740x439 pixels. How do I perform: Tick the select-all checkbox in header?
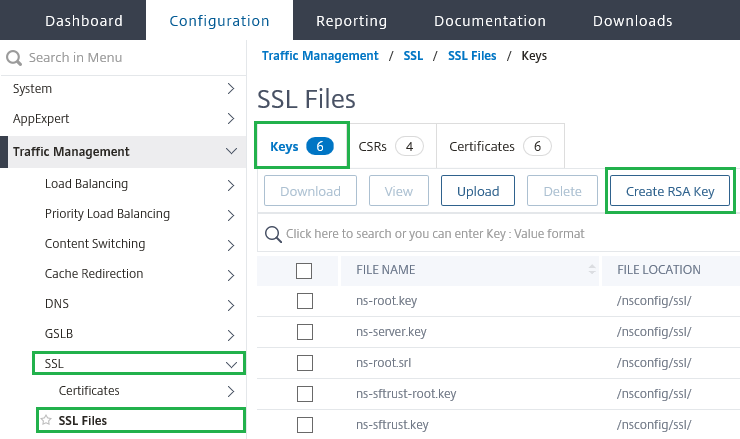pyautogui.click(x=304, y=270)
